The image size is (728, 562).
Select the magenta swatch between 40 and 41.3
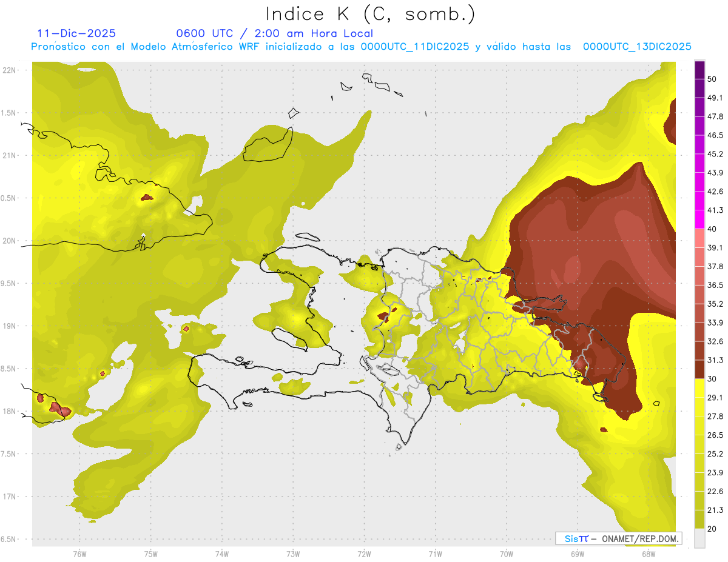coord(699,219)
